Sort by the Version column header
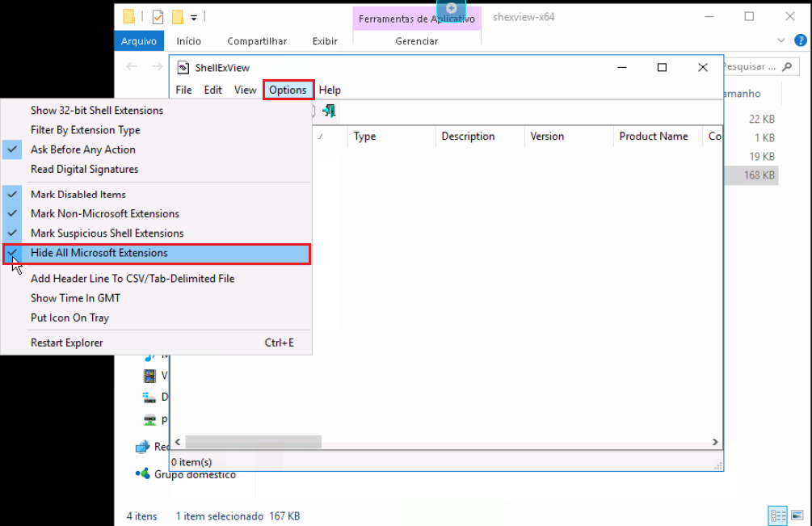The image size is (812, 526). [x=569, y=137]
